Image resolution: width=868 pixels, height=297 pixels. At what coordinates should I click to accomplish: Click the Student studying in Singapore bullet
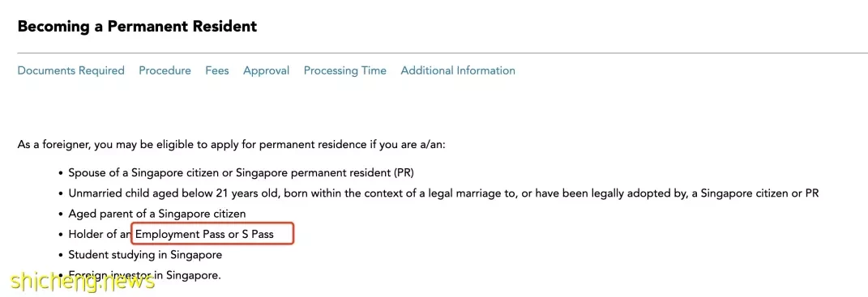click(x=145, y=255)
